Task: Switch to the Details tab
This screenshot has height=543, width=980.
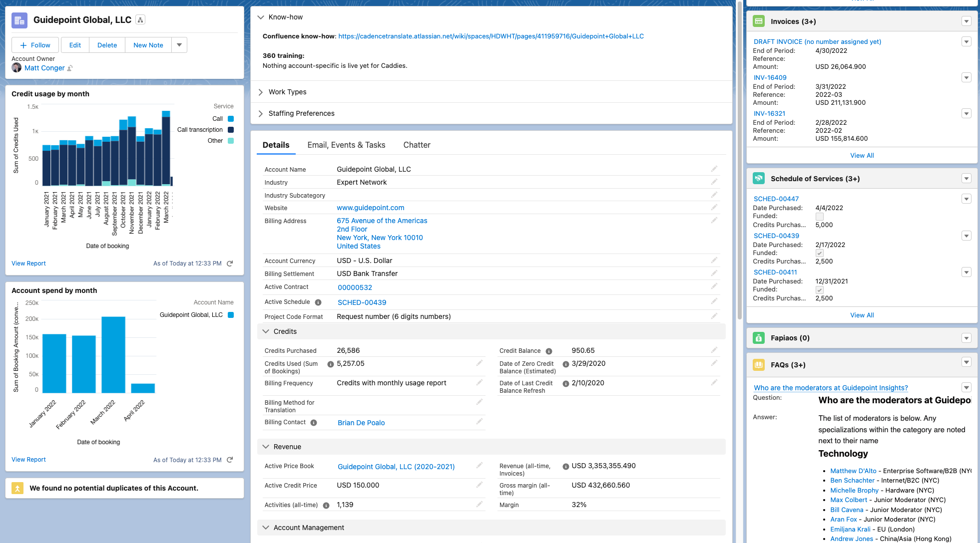Action: point(276,145)
